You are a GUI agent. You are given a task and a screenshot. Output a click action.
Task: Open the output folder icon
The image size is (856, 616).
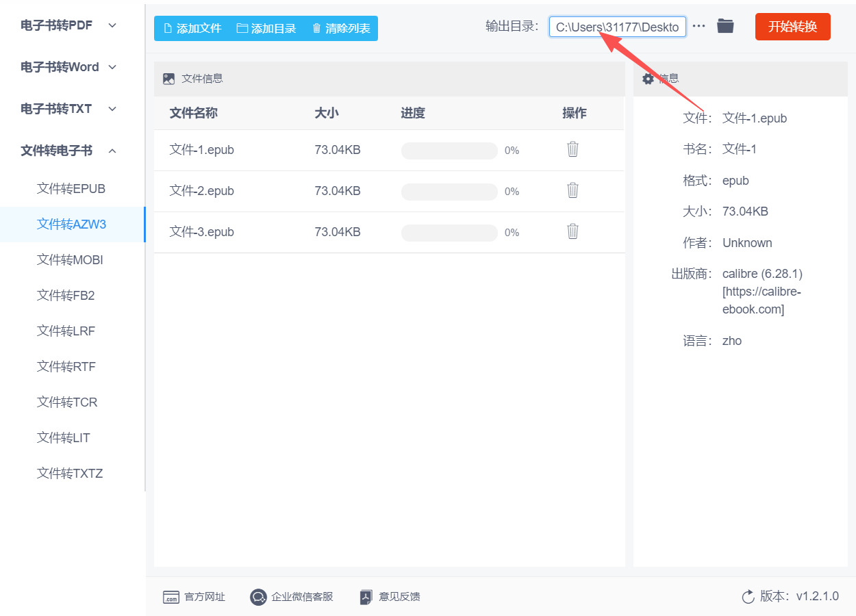click(725, 26)
